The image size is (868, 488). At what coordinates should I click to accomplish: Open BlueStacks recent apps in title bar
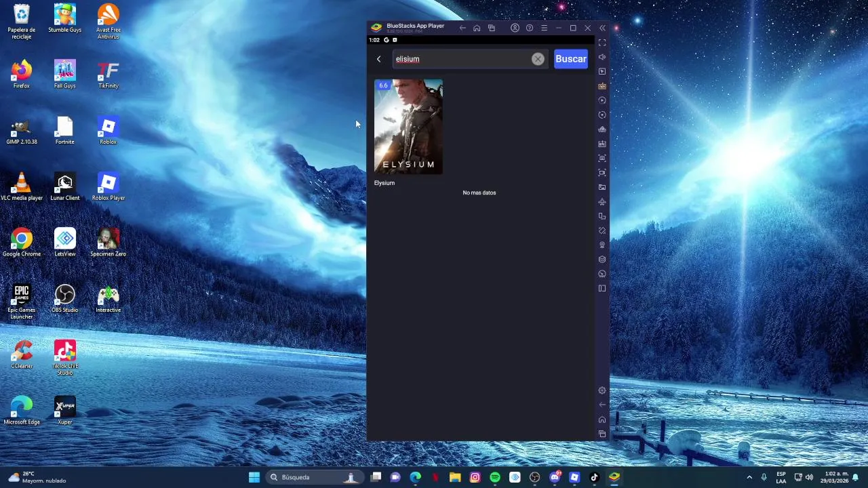tap(492, 28)
